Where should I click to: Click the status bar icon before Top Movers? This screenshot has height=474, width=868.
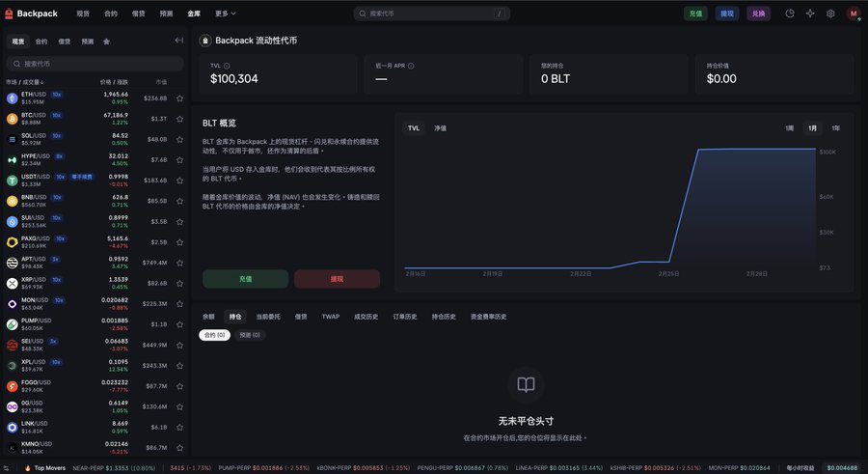tap(7, 468)
